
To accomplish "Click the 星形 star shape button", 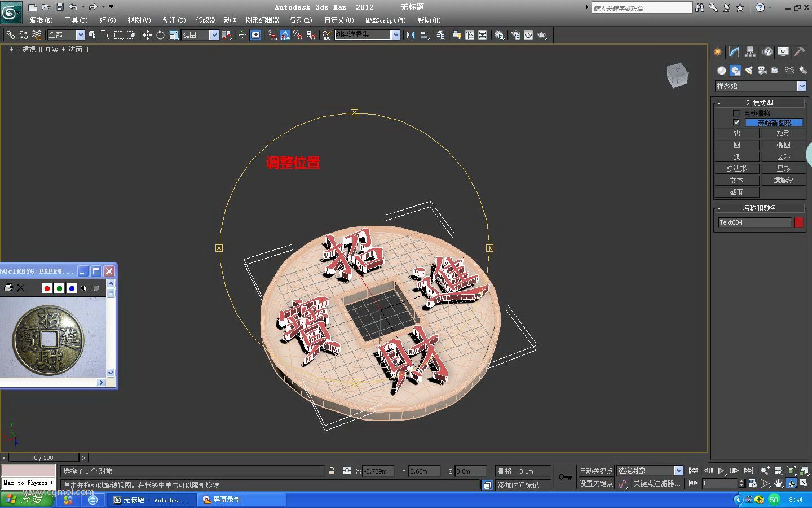I will click(x=783, y=169).
